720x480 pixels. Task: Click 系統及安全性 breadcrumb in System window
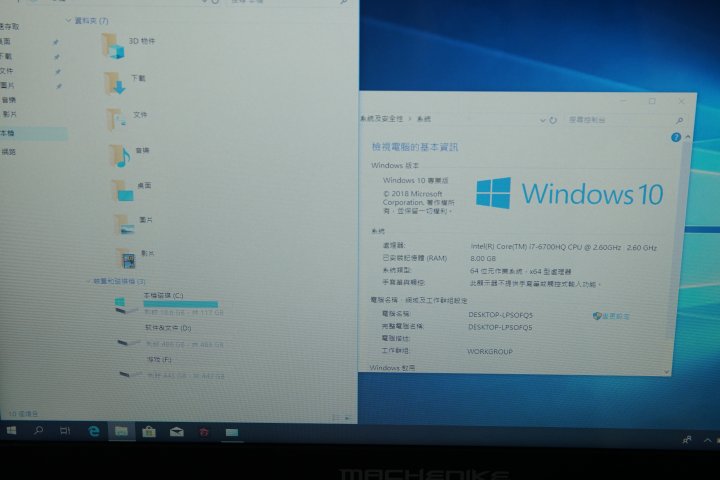pos(382,119)
